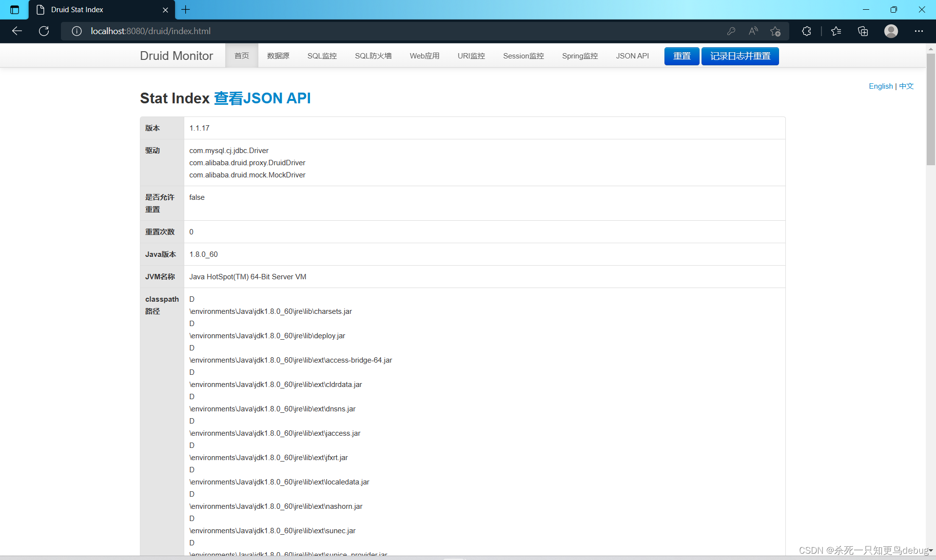Open the tab actions menu icon

(15, 10)
